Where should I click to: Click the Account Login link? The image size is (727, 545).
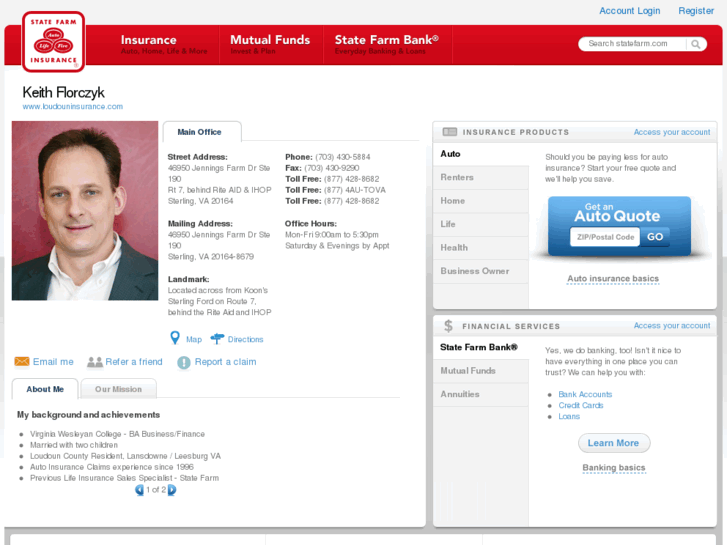coord(630,11)
